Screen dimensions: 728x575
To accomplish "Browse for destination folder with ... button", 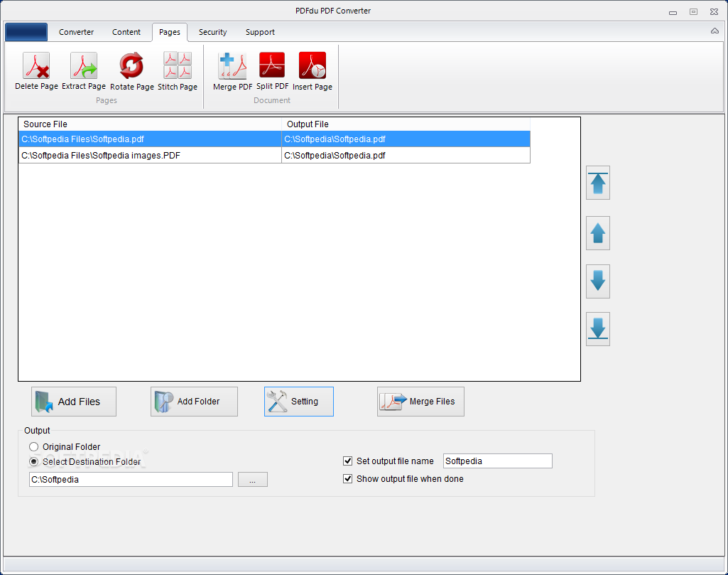I will (x=253, y=479).
